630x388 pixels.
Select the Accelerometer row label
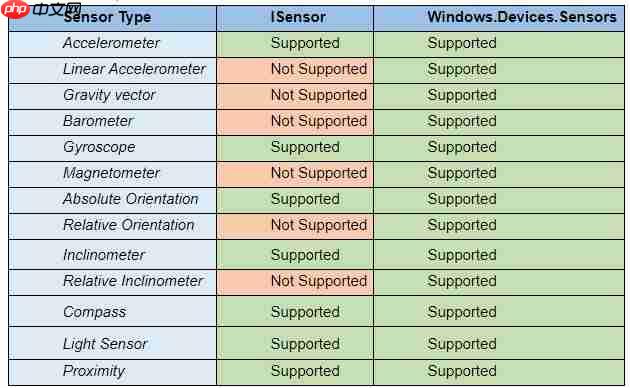coord(112,43)
